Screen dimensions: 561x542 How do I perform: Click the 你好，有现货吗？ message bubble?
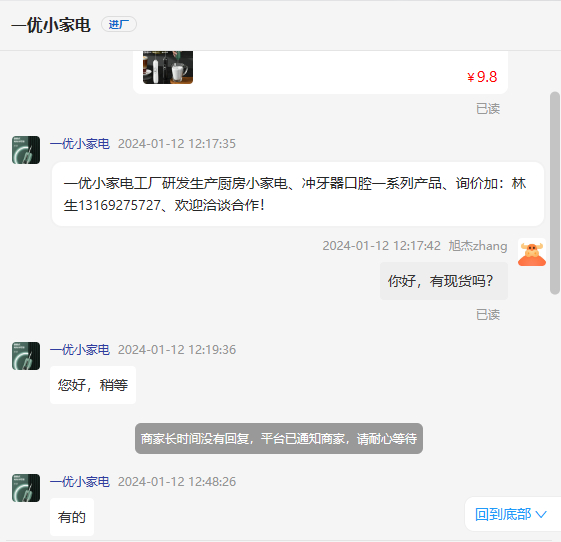click(444, 281)
